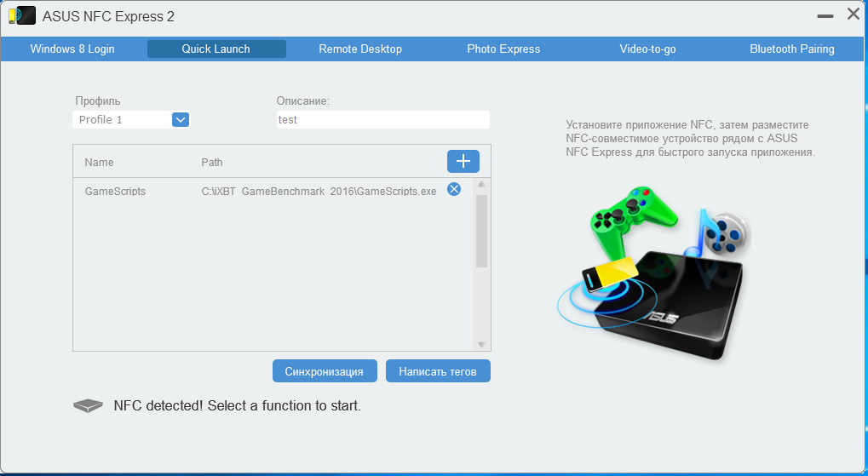This screenshot has height=476, width=868.
Task: Click the Описание text field containing test
Action: (383, 119)
